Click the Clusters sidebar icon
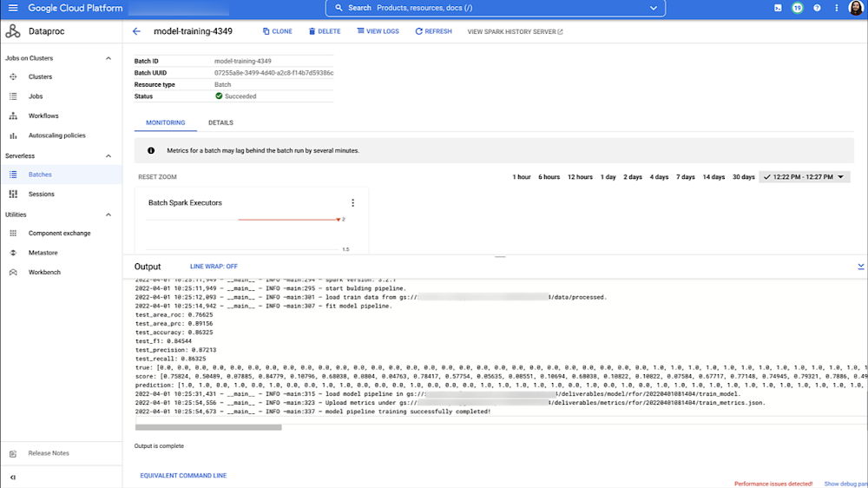Viewport: 868px width, 488px height. (x=13, y=77)
